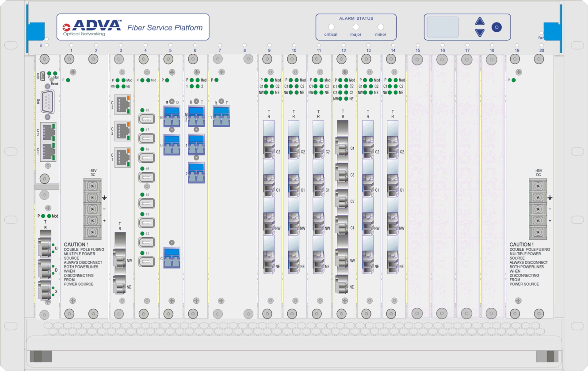Select the empty slot 16 cover
The image size is (588, 371).
point(443,185)
